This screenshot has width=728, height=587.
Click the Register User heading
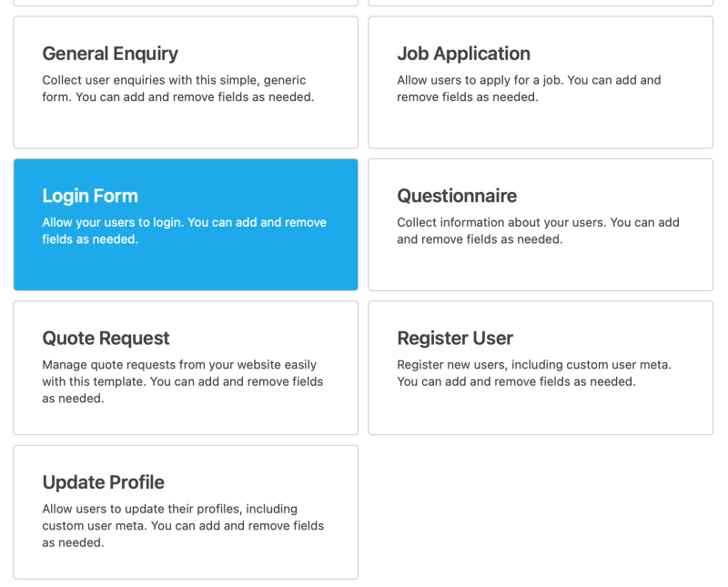(x=455, y=338)
